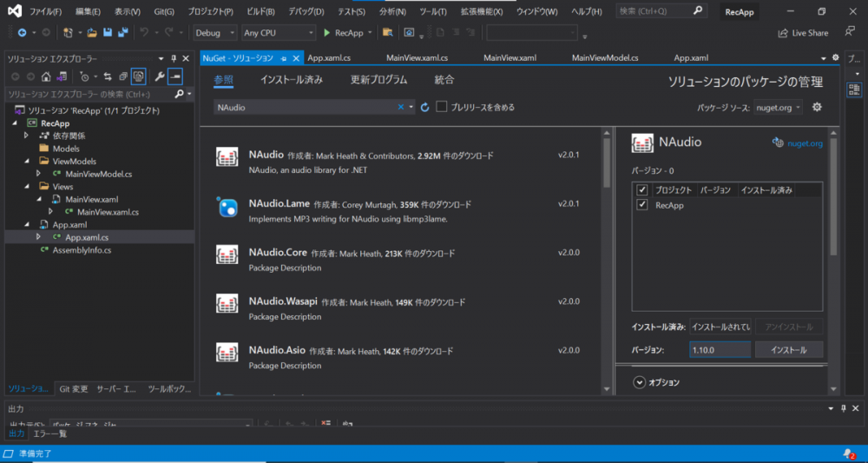Pin the Solution Explorer panel
Viewport: 868px width, 463px height.
[x=174, y=58]
